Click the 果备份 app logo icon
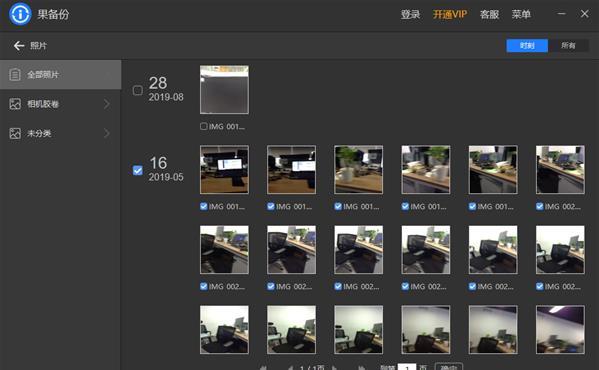599x370 pixels. (20, 14)
